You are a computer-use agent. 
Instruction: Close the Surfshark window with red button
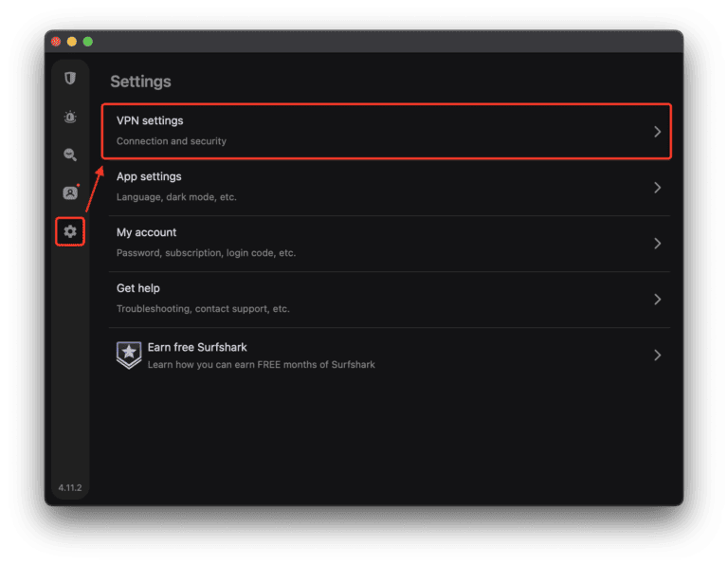(56, 42)
